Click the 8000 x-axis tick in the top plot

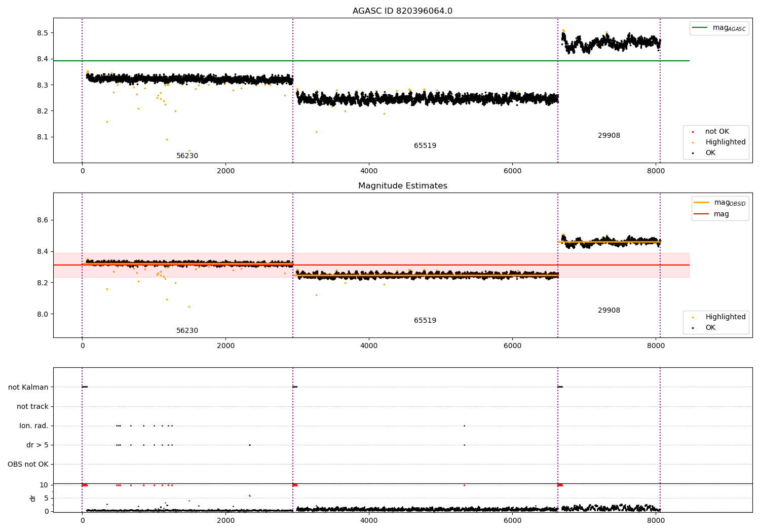[x=656, y=171]
